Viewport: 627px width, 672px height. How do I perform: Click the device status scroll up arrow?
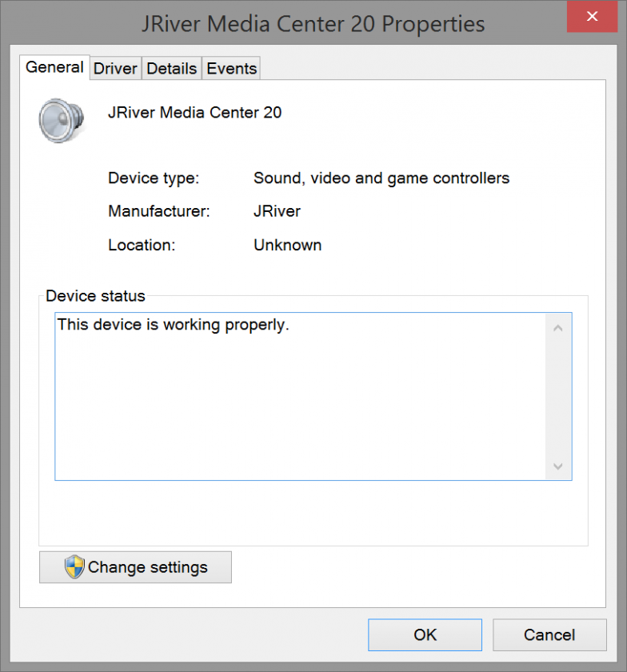557,327
